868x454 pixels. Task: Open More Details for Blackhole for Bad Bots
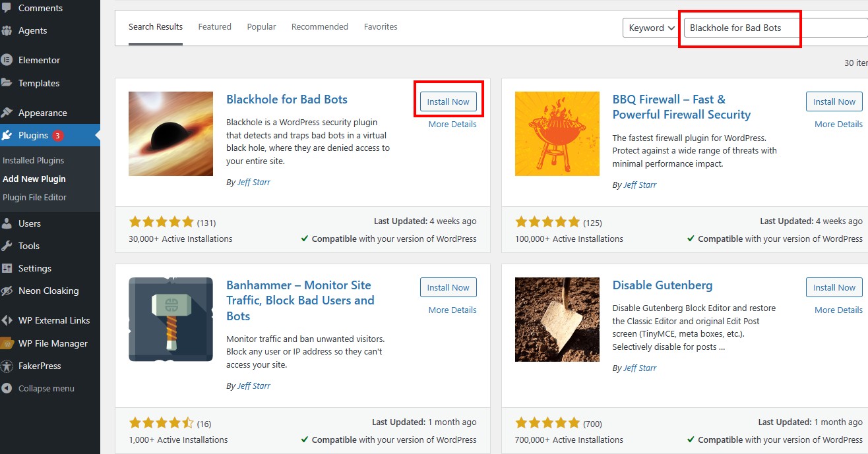click(452, 125)
